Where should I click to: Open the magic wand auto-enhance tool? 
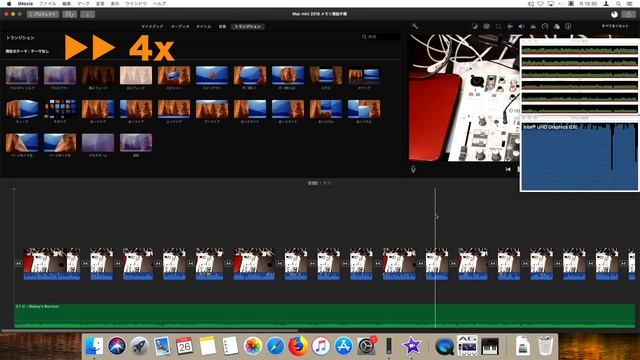[415, 27]
